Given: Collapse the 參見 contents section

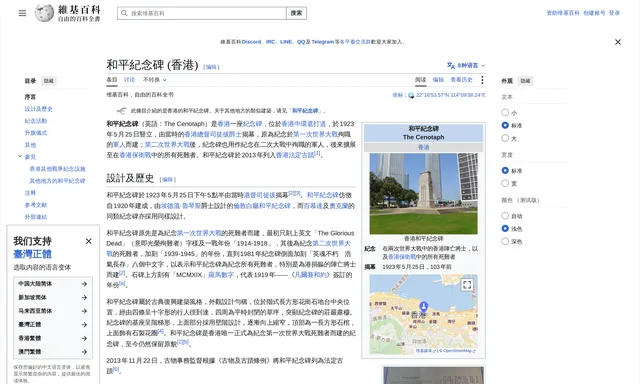Looking at the screenshot, I should pyautogui.click(x=20, y=156).
